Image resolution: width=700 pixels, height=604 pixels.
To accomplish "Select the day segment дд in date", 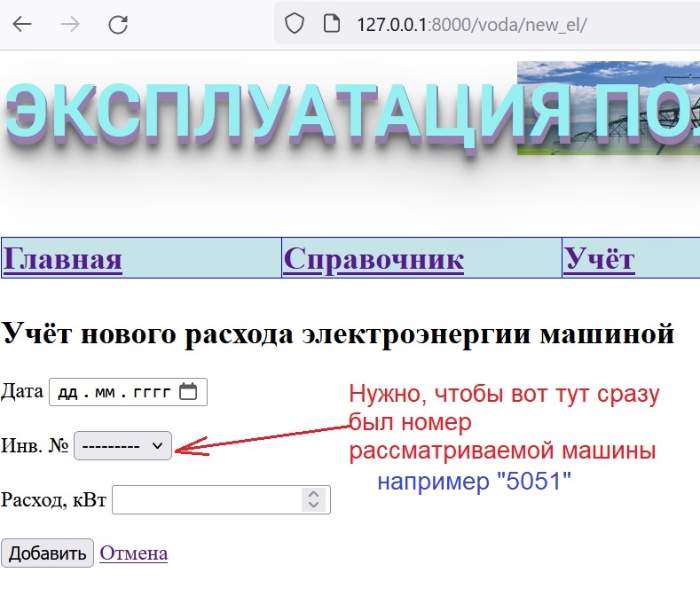I will point(68,393).
